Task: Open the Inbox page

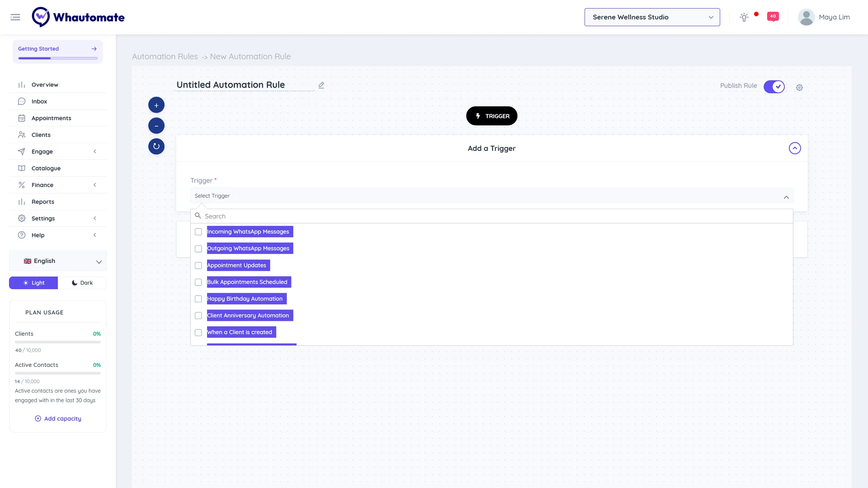Action: pyautogui.click(x=58, y=101)
